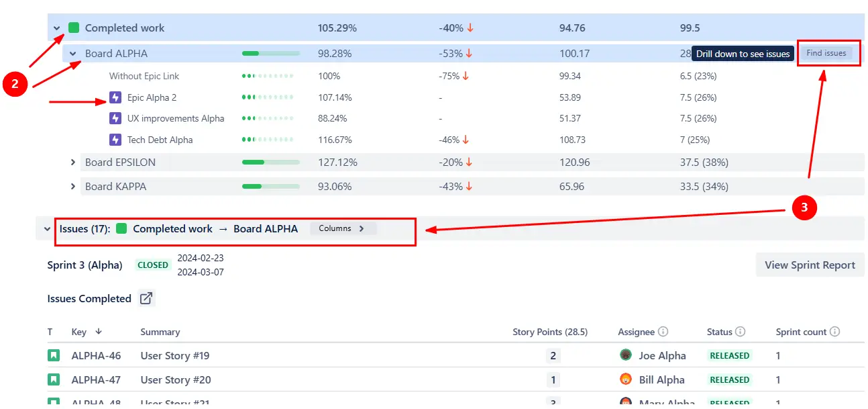Expand the Board KAPPA row
Image resolution: width=868 pixels, height=409 pixels.
pyautogui.click(x=72, y=187)
